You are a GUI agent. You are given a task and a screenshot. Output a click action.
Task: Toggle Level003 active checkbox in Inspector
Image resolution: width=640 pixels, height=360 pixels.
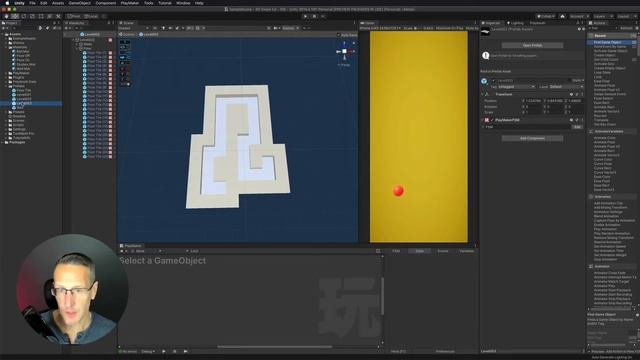coord(493,81)
